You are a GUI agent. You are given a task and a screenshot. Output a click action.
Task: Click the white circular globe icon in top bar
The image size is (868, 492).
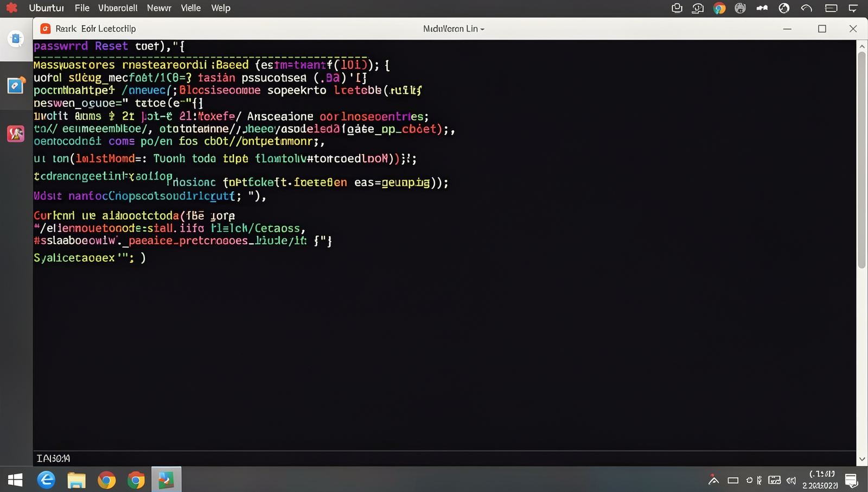[784, 8]
